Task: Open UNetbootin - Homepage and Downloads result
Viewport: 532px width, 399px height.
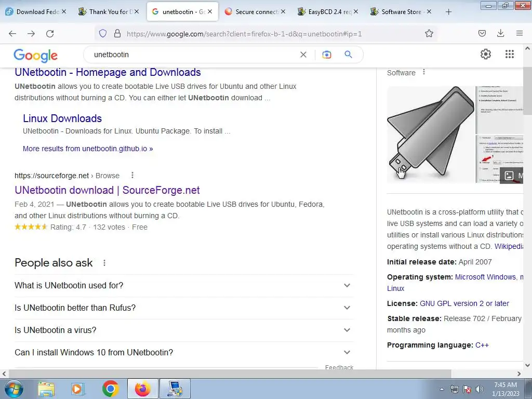Action: coord(108,72)
